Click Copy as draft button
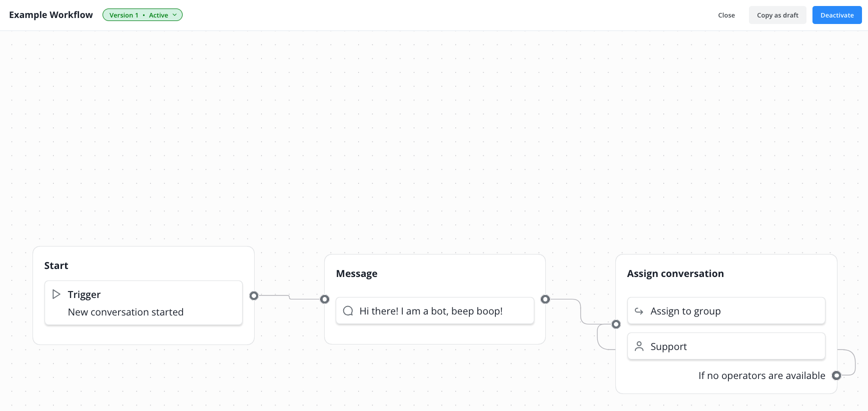Image resolution: width=868 pixels, height=411 pixels. [777, 15]
